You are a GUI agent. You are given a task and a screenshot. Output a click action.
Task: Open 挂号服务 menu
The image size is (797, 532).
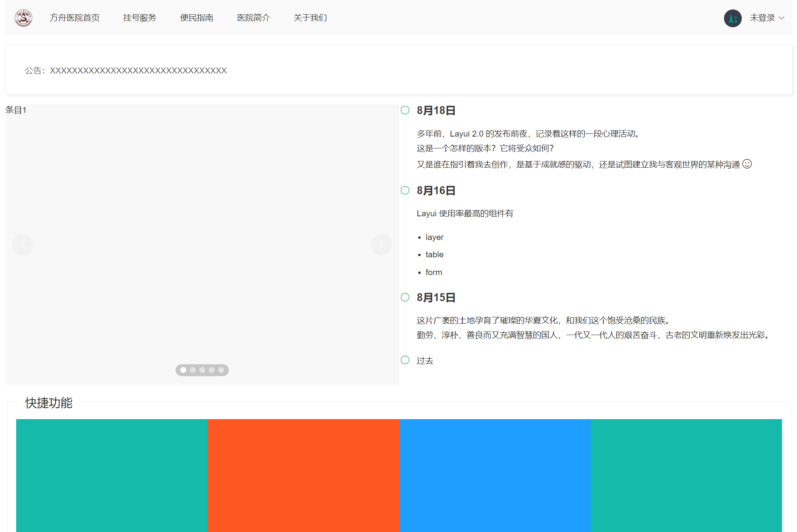click(x=140, y=18)
